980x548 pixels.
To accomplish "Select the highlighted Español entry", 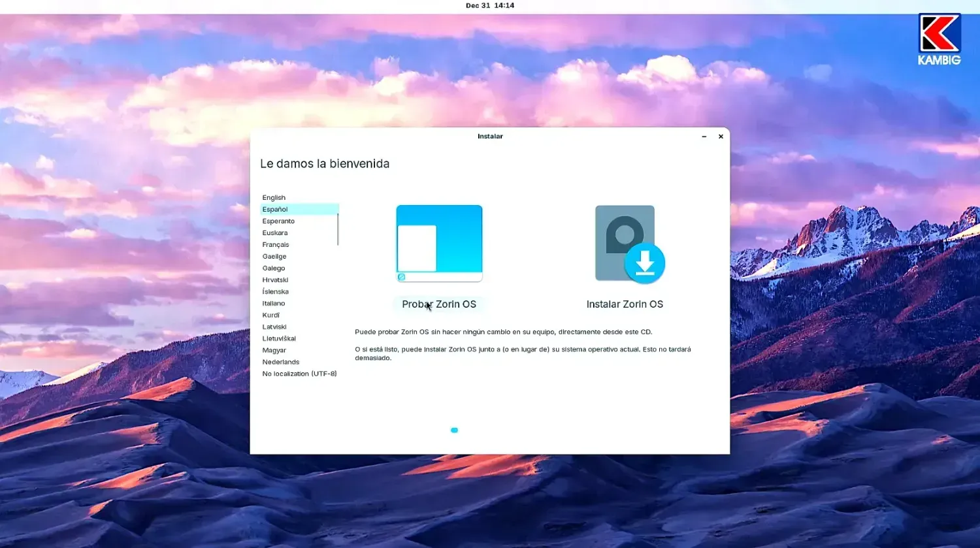I will point(274,209).
